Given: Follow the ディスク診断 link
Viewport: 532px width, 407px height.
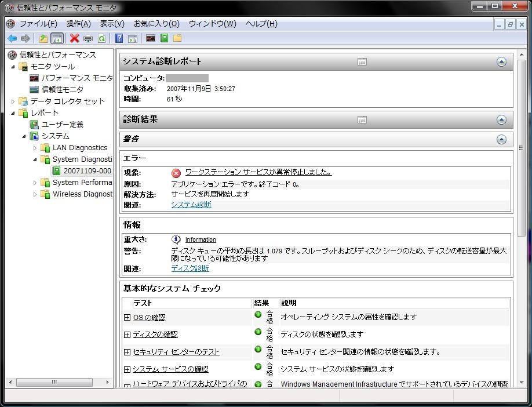Looking at the screenshot, I should [x=190, y=268].
